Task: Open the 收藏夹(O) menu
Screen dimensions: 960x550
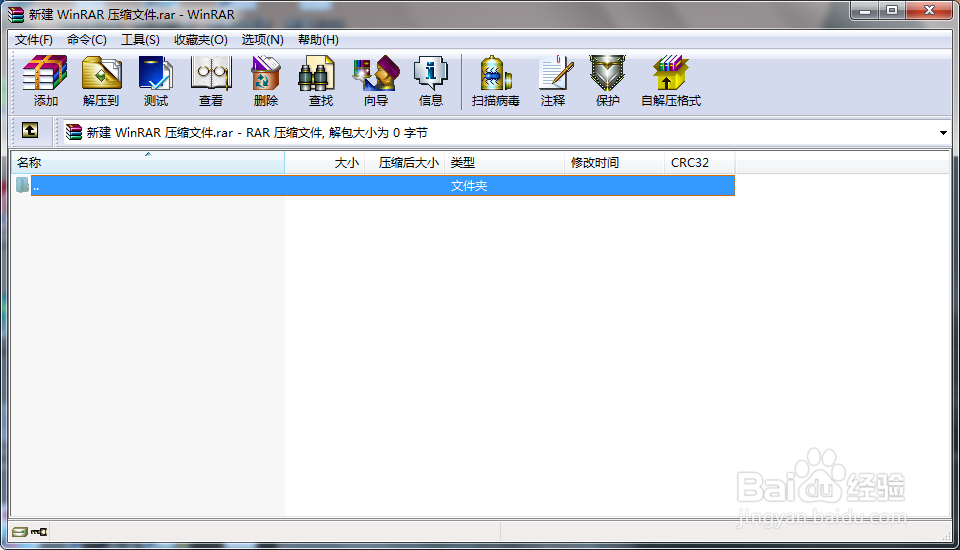Action: [200, 40]
